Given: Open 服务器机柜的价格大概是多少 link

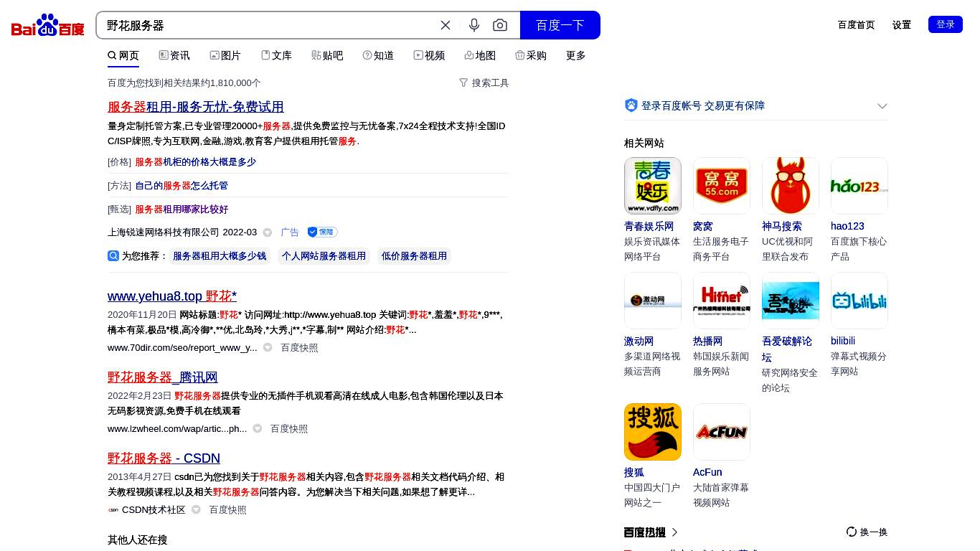Looking at the screenshot, I should (x=195, y=162).
